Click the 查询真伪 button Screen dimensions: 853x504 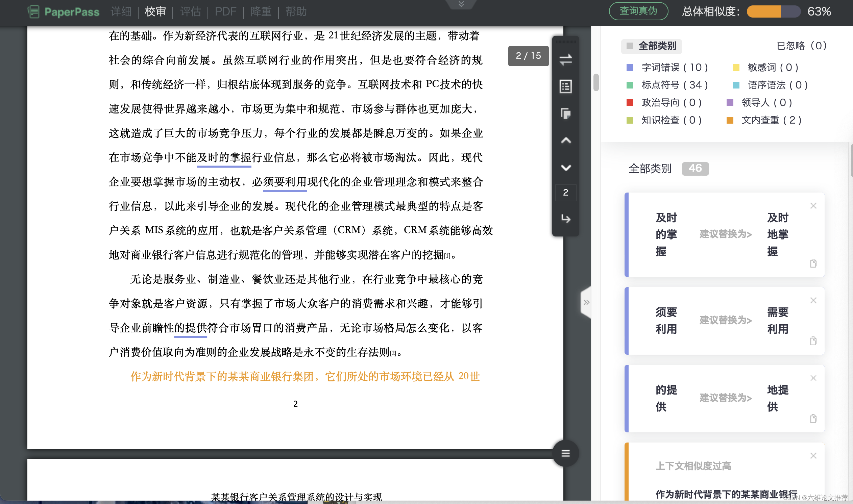tap(638, 11)
